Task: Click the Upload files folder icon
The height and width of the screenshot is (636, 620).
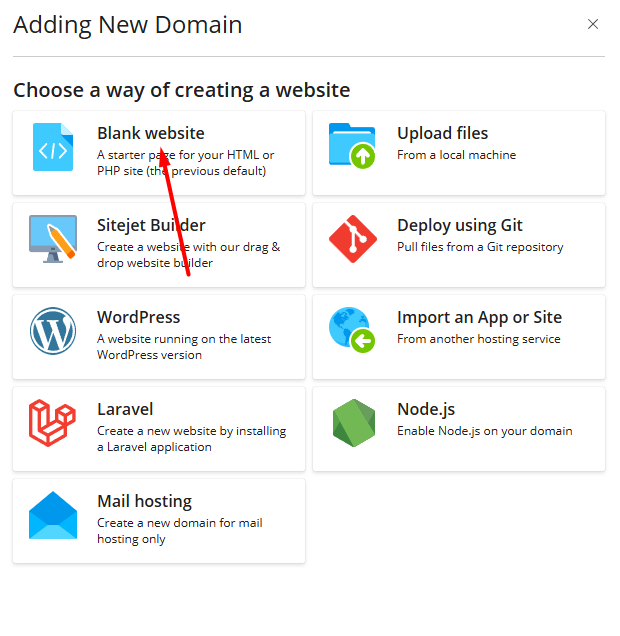Action: coord(352,146)
